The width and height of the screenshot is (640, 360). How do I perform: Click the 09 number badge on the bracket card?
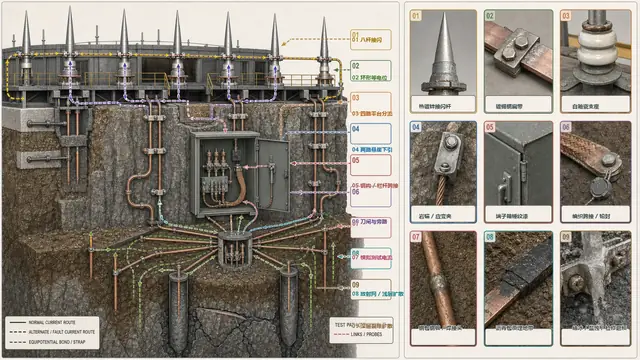click(566, 237)
